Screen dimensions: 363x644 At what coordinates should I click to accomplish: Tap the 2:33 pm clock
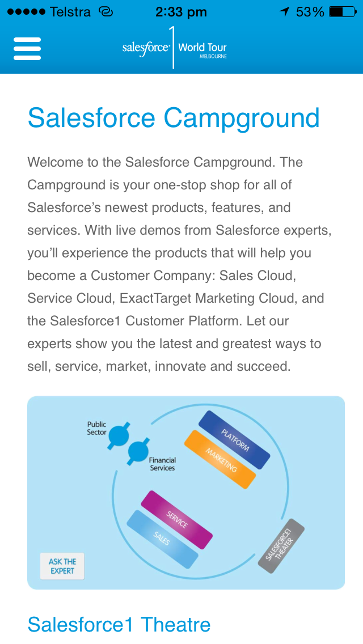click(181, 12)
